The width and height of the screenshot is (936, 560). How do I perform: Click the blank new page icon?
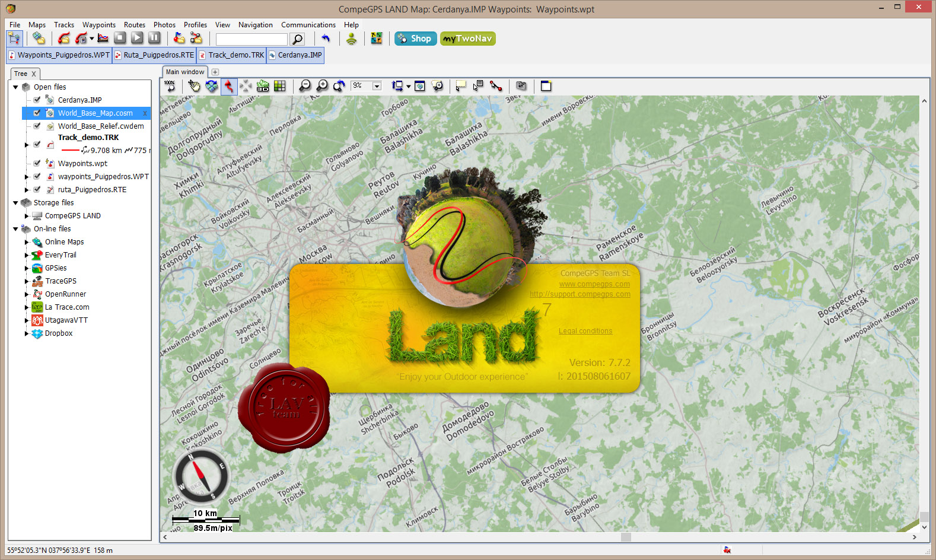click(546, 86)
